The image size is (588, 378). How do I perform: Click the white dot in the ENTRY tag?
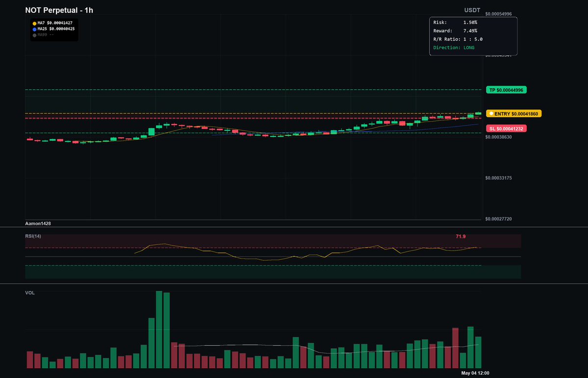pyautogui.click(x=491, y=114)
